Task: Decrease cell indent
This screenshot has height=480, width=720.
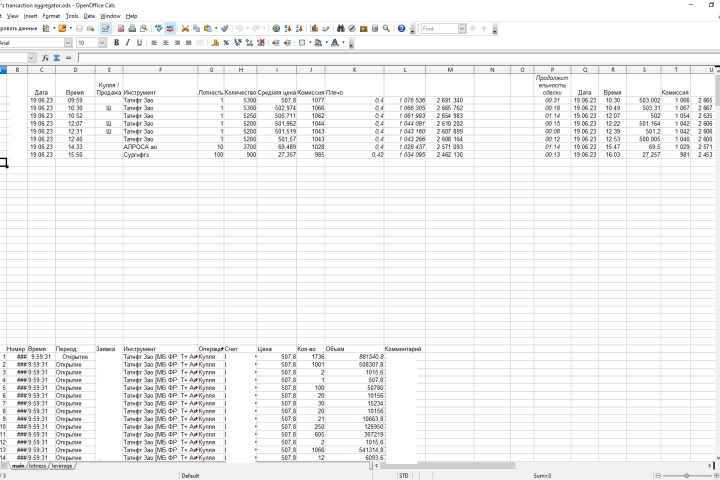Action: (276, 43)
